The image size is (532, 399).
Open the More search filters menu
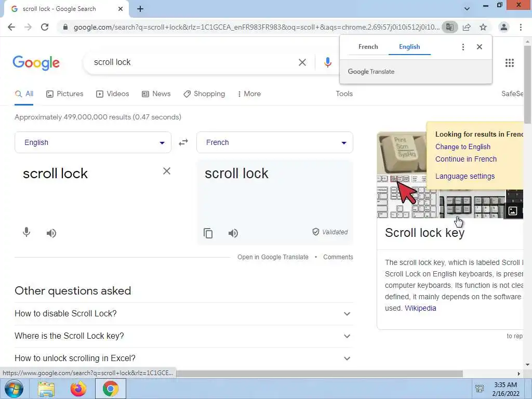coord(249,94)
